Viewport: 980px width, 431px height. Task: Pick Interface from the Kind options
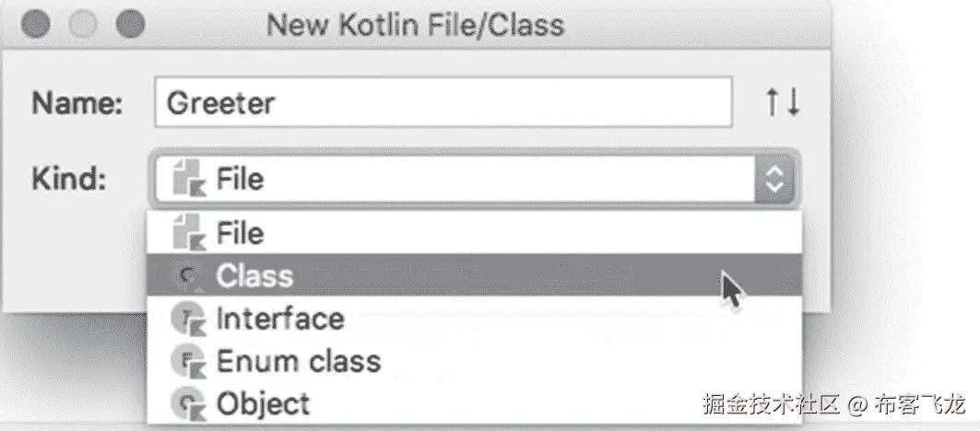point(279,319)
